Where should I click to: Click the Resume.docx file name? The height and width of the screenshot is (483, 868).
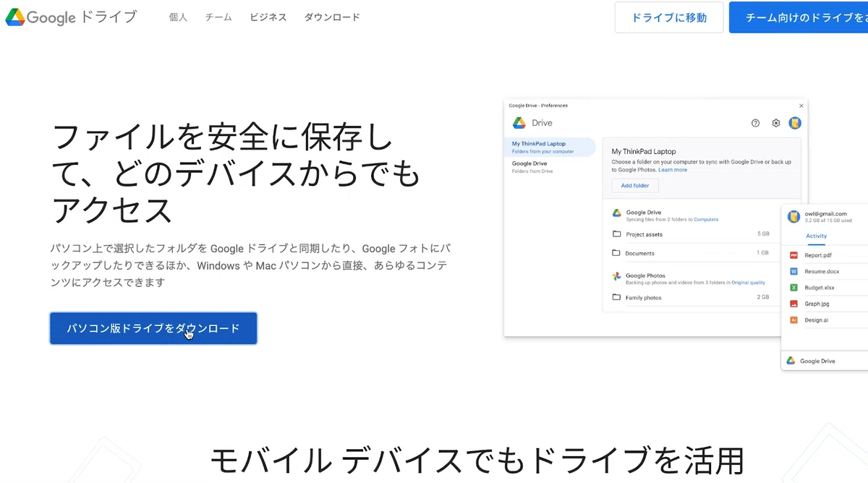point(822,272)
